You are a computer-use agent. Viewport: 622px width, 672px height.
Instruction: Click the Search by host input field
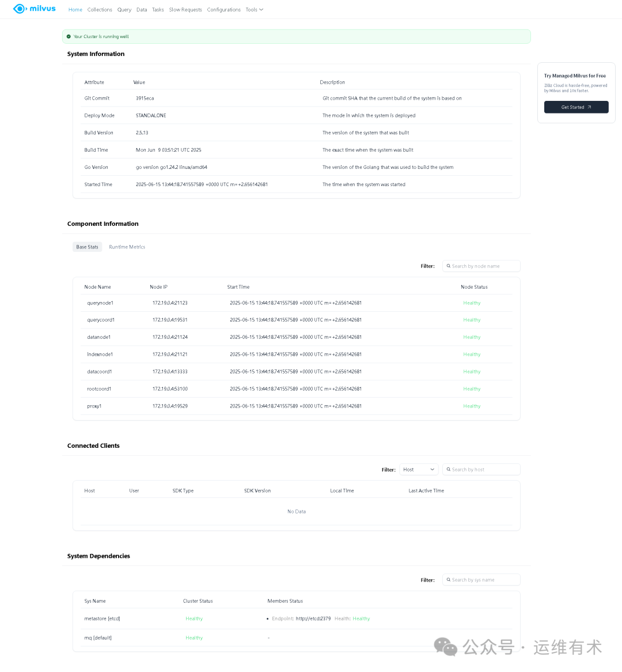click(x=484, y=469)
